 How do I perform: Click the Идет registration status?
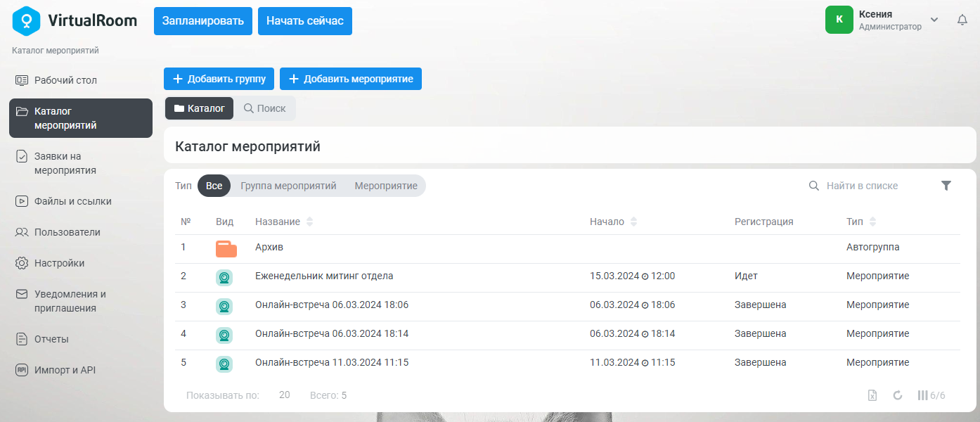(746, 276)
